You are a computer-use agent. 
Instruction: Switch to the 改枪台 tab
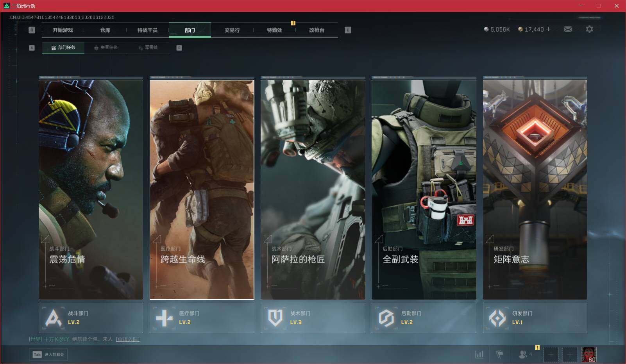[317, 30]
